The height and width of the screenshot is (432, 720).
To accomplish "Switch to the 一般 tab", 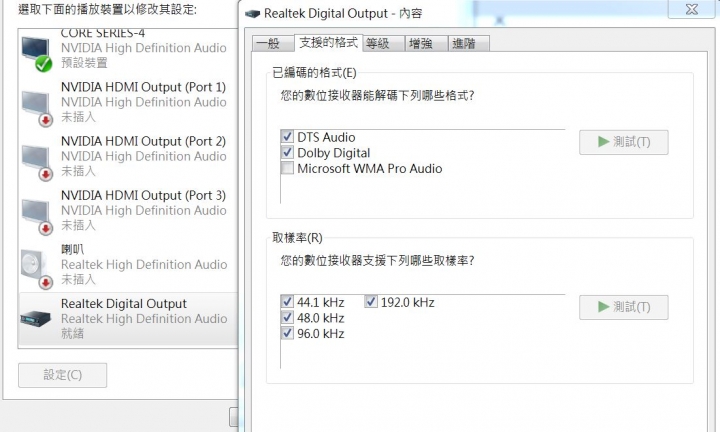I will pos(273,44).
